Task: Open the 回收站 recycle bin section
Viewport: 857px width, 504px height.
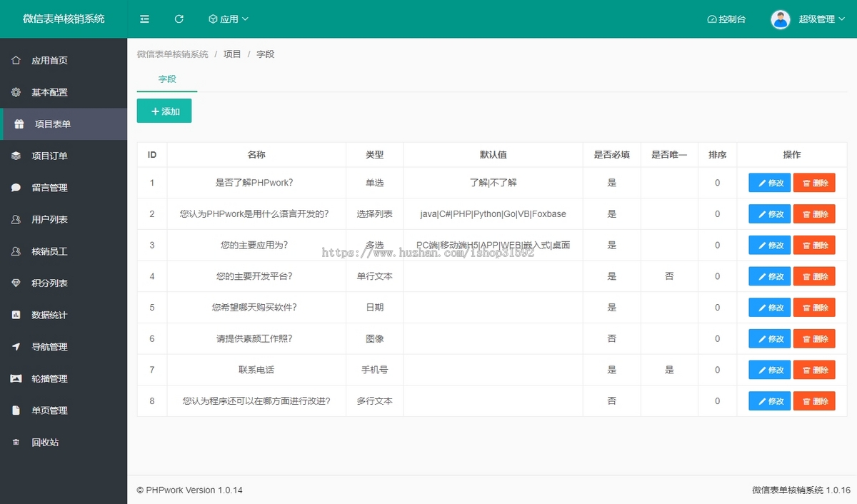Action: [x=44, y=442]
